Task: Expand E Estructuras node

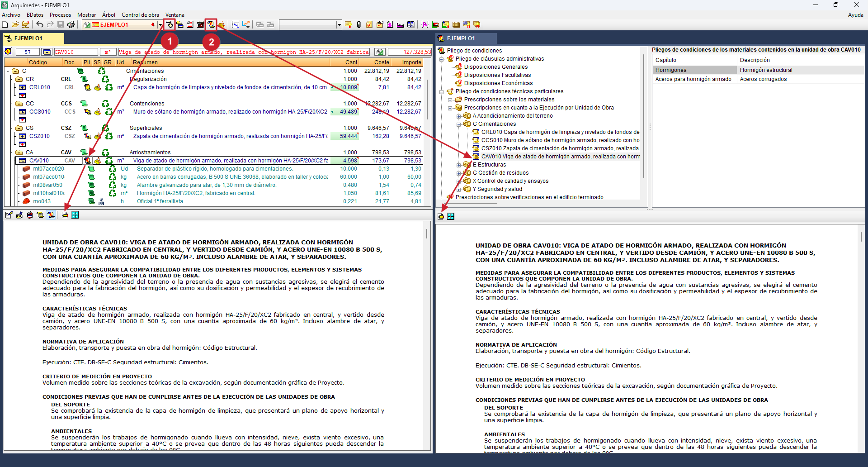Action: (x=459, y=165)
